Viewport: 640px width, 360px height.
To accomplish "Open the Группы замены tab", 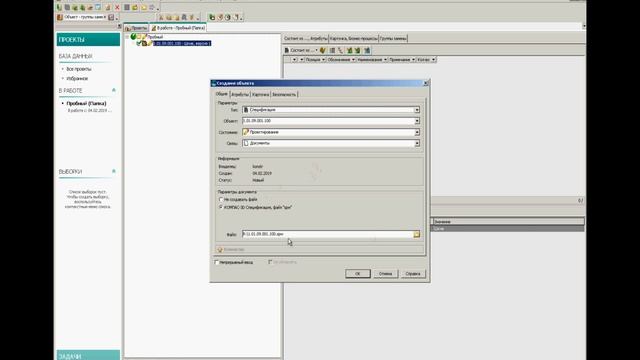I will [x=393, y=38].
